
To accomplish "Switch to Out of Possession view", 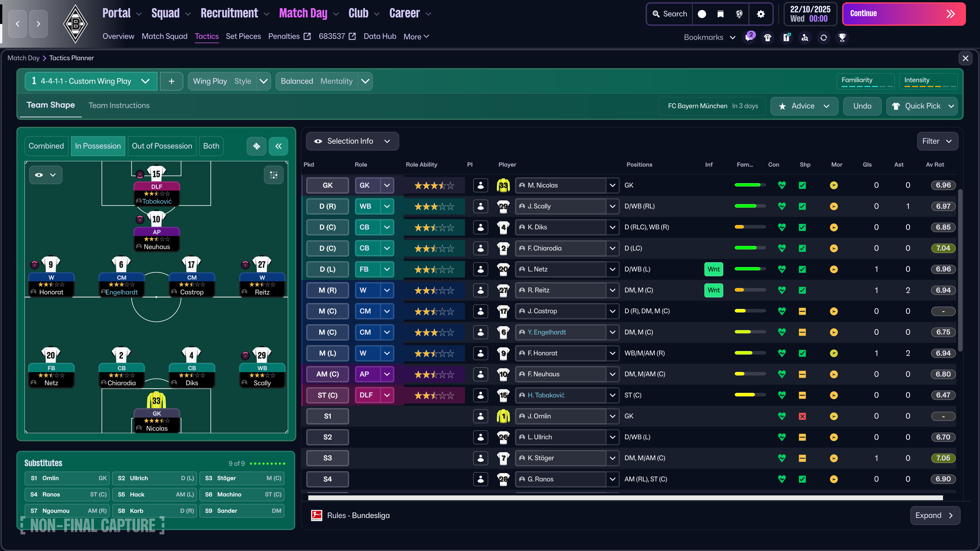I will click(162, 146).
